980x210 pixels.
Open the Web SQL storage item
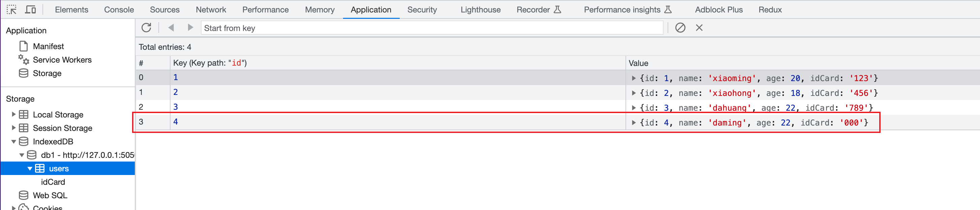(x=50, y=196)
